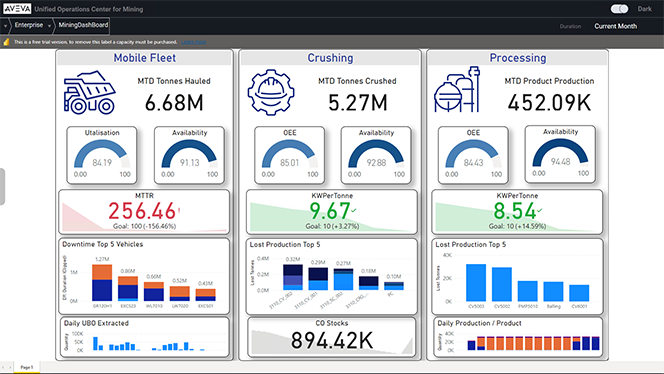
Task: Click the AVEVA logo
Action: [17, 9]
